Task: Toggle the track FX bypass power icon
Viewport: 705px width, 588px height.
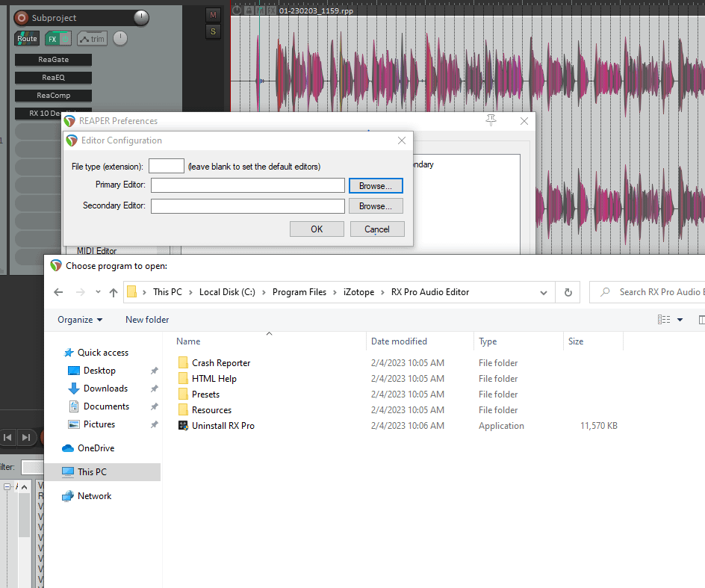Action: tap(66, 39)
